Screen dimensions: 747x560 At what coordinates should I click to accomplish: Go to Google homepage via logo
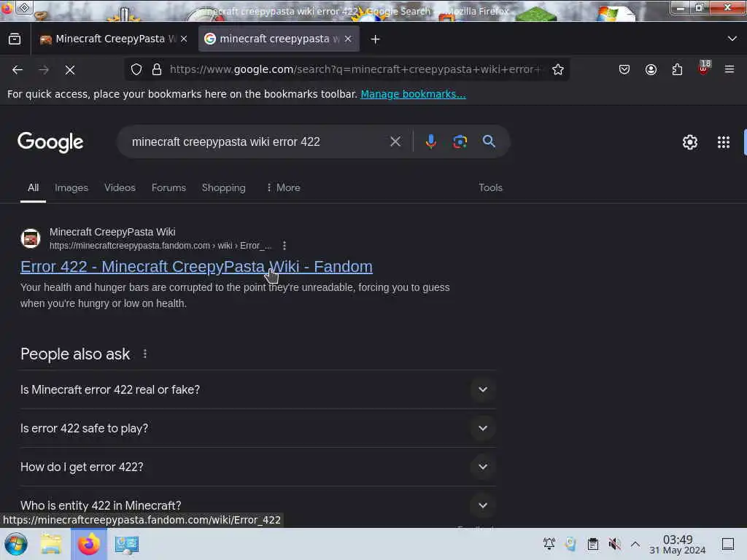tap(50, 142)
